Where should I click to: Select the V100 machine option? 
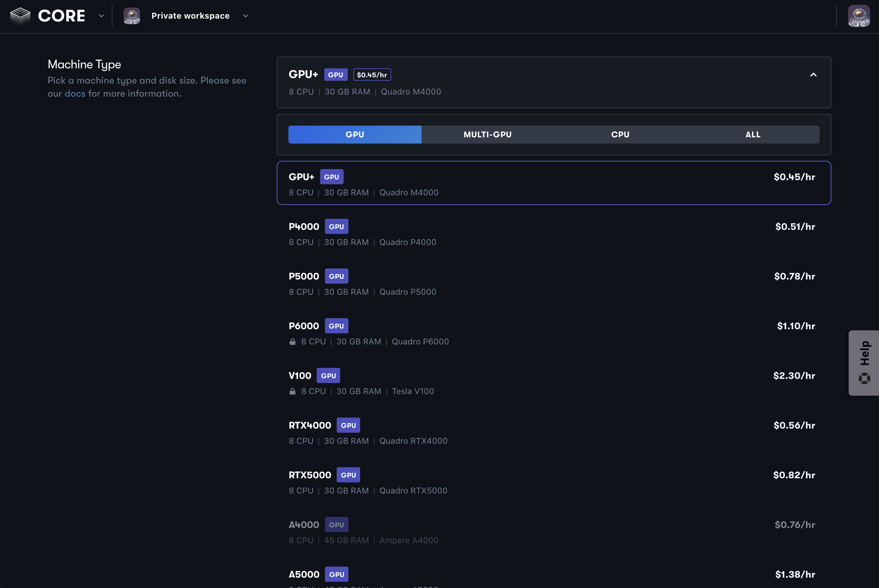(x=554, y=382)
